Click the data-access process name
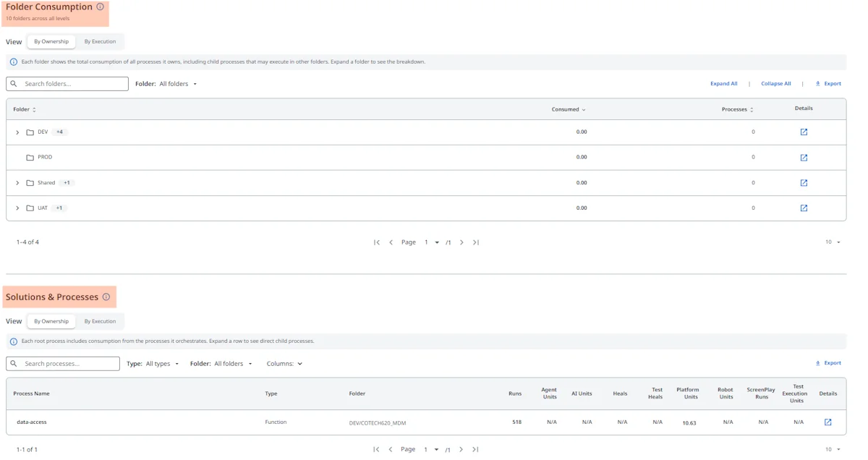This screenshot has width=868, height=460. point(32,422)
